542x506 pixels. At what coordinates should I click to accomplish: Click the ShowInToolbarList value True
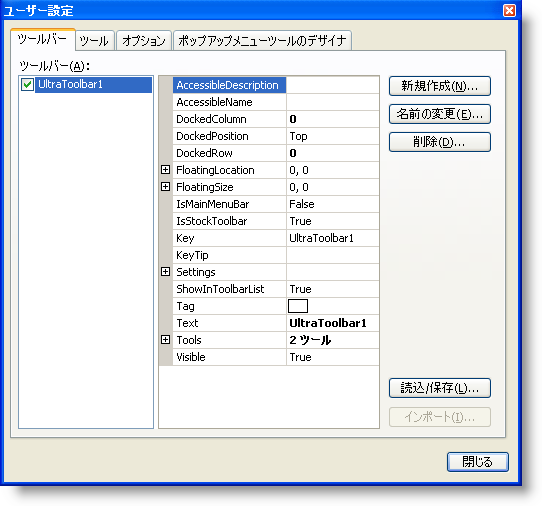[333, 289]
